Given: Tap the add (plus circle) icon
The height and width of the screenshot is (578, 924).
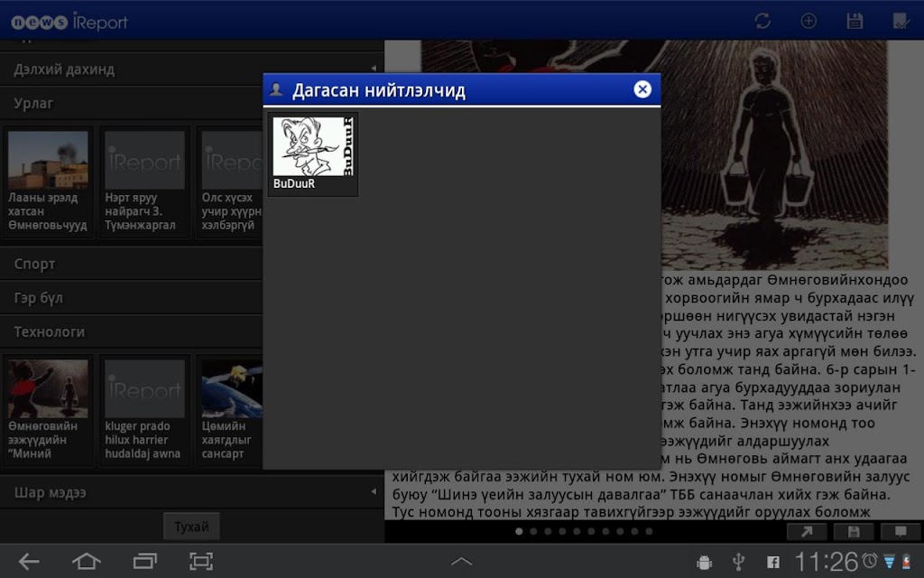Looking at the screenshot, I should [808, 22].
